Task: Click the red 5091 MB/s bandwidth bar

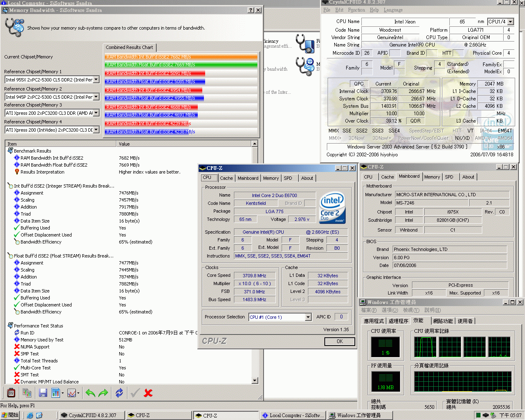Action: click(x=155, y=73)
